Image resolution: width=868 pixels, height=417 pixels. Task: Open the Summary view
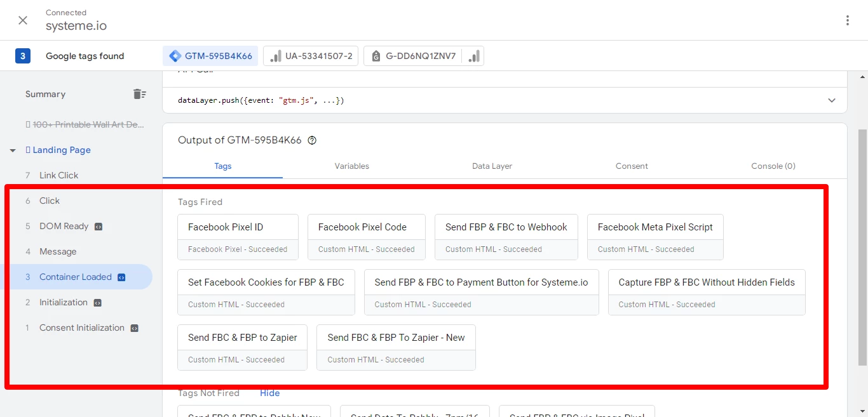tap(45, 94)
